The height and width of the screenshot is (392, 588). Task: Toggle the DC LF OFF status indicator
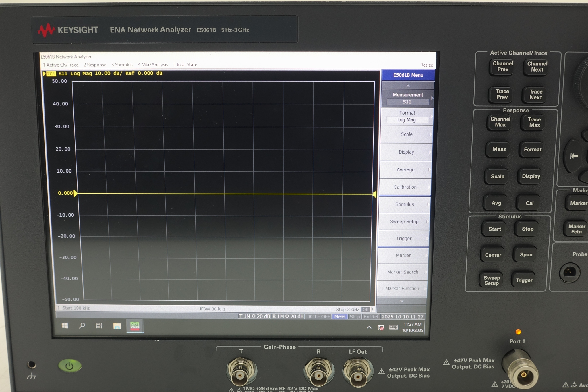pyautogui.click(x=318, y=316)
